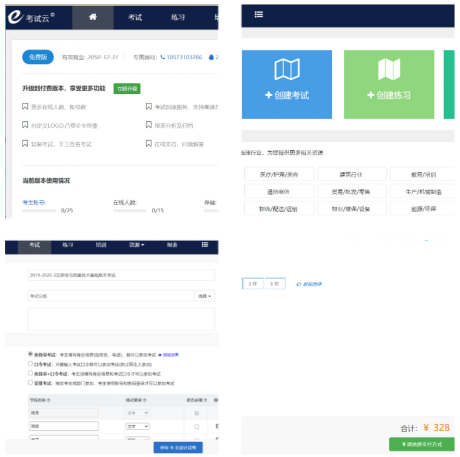Click the filled map icon on 创建练习 tile
The image size is (460, 457).
(389, 69)
